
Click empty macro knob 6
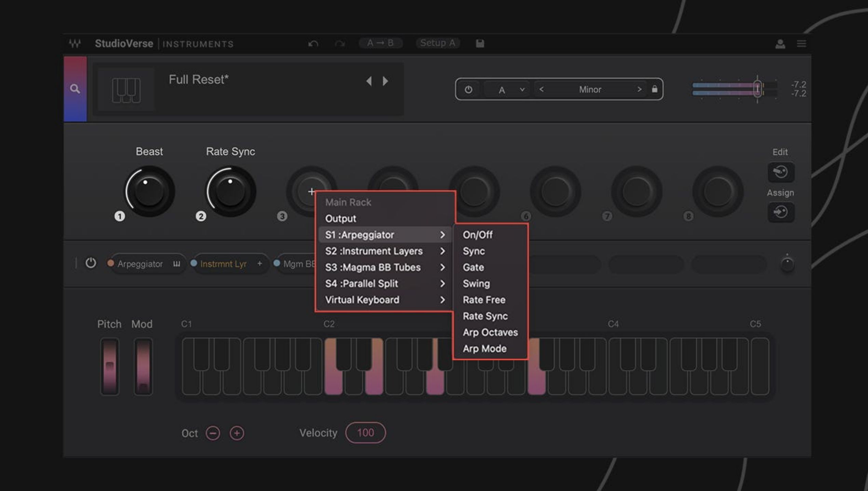click(x=555, y=191)
